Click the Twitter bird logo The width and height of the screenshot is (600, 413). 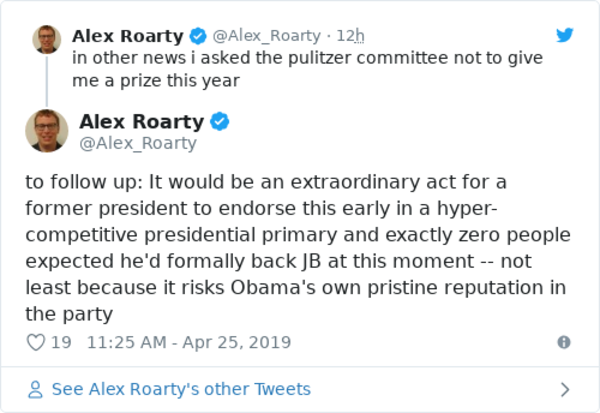[x=565, y=35]
